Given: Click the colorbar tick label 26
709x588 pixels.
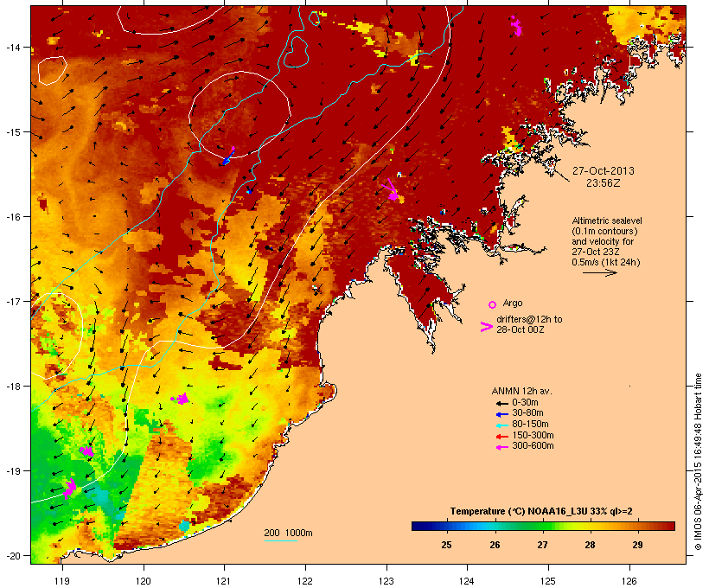Looking at the screenshot, I should point(495,545).
